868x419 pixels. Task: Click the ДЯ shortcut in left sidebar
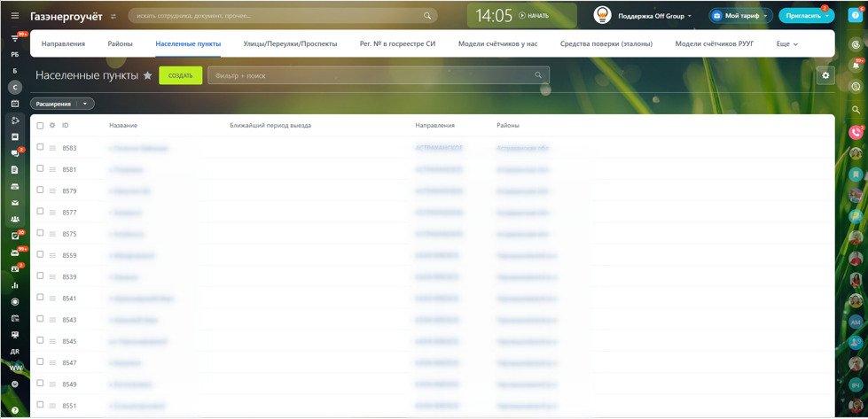pos(15,352)
